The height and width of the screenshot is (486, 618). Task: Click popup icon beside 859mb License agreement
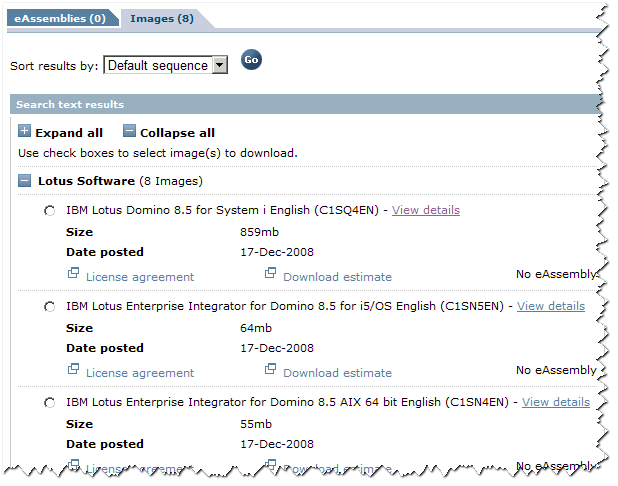click(x=73, y=273)
